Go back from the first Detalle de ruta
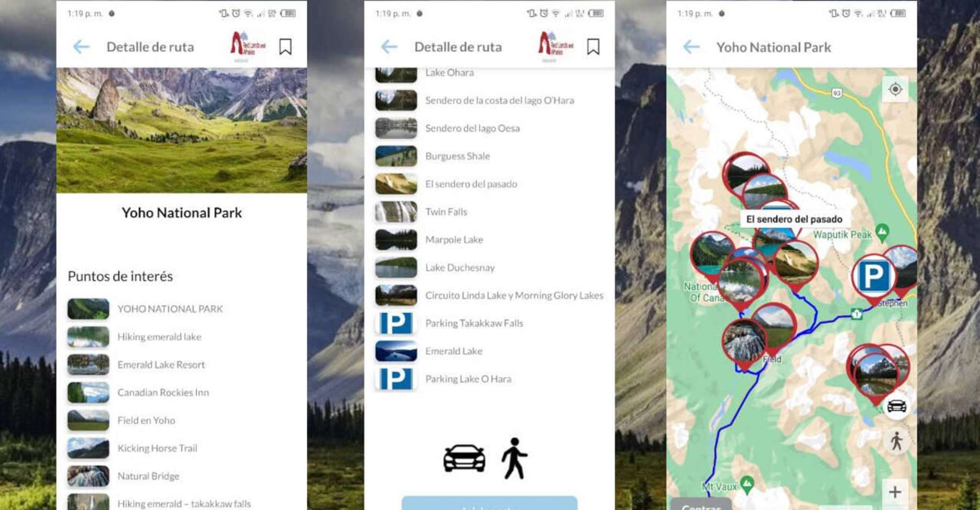This screenshot has height=510, width=980. coord(81,47)
